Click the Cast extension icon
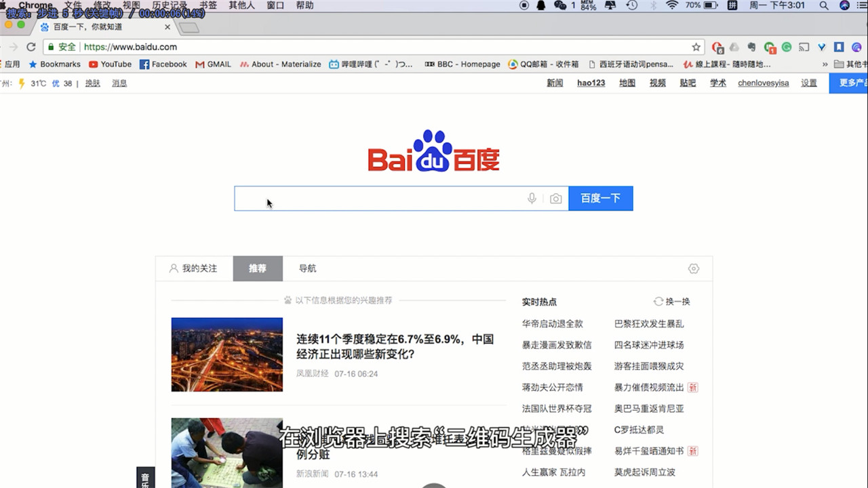The image size is (868, 488). (804, 47)
